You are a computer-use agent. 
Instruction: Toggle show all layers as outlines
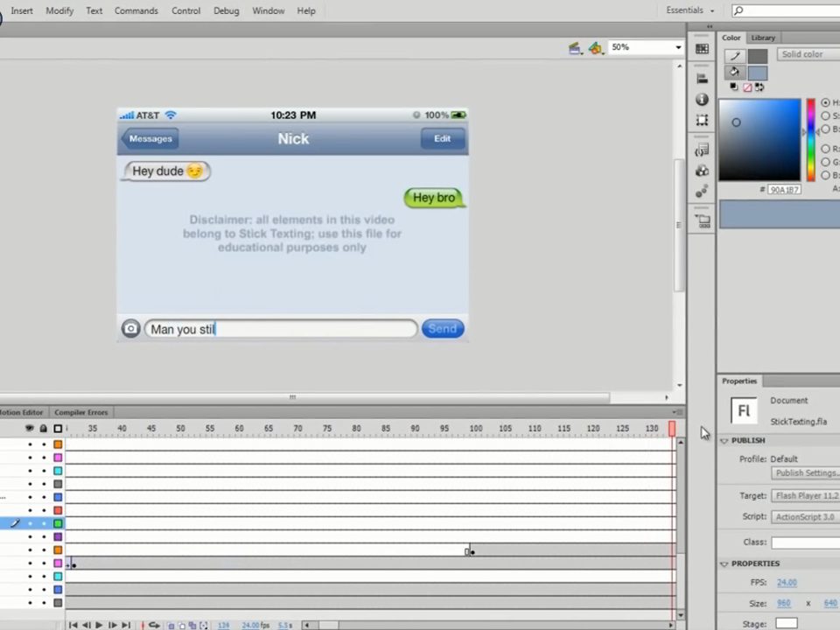tap(58, 428)
